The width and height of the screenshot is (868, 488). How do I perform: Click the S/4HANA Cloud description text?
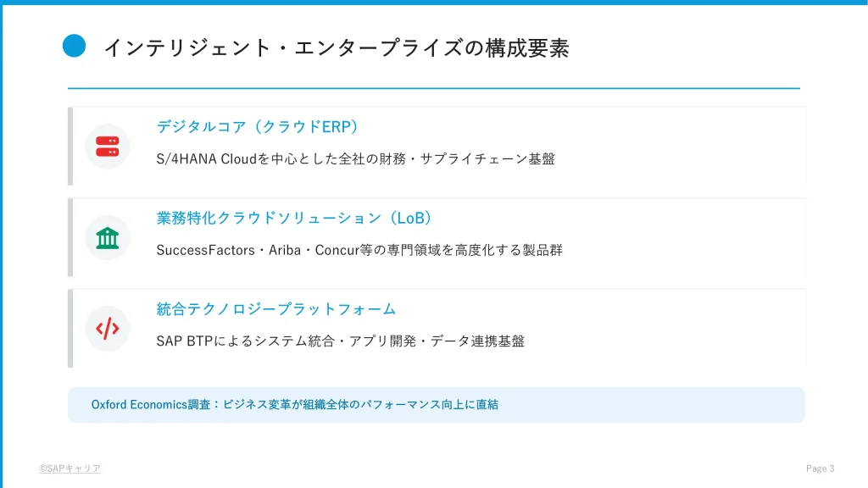355,158
